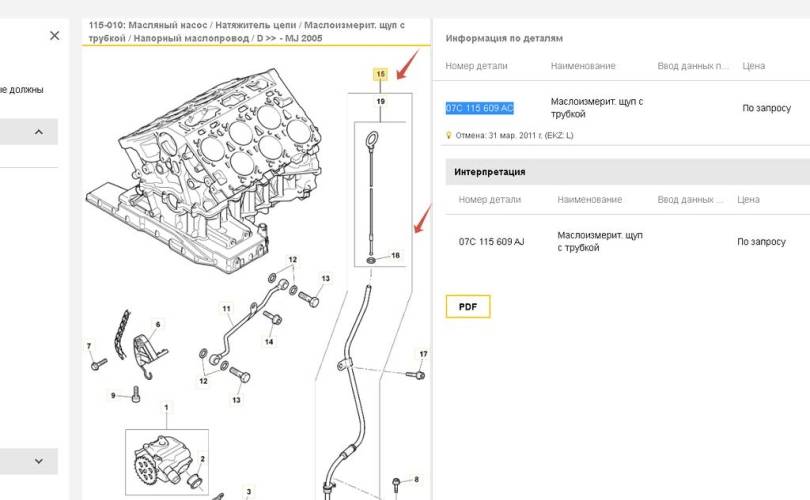
Task: Select callout 1 above the oil pump
Action: pos(166,408)
